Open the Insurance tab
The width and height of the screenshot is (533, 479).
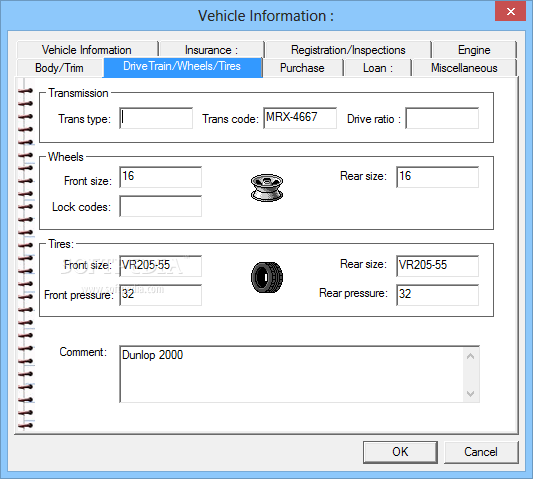pos(211,50)
